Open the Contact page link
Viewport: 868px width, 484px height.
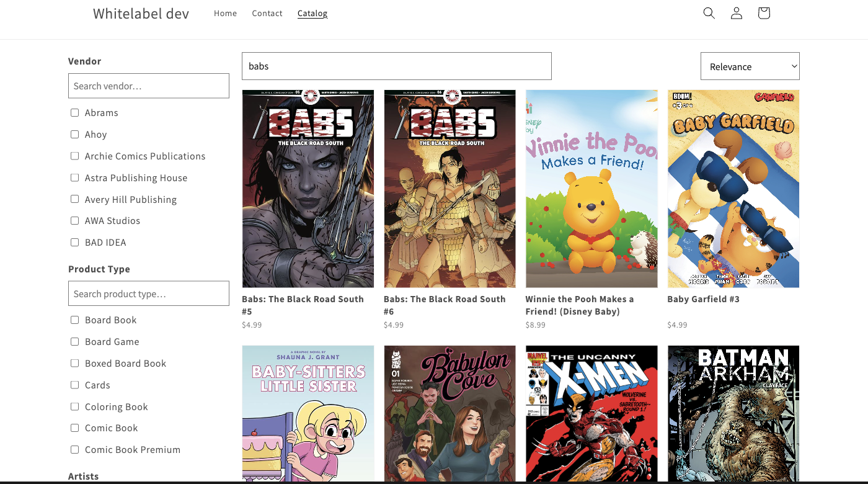[267, 13]
